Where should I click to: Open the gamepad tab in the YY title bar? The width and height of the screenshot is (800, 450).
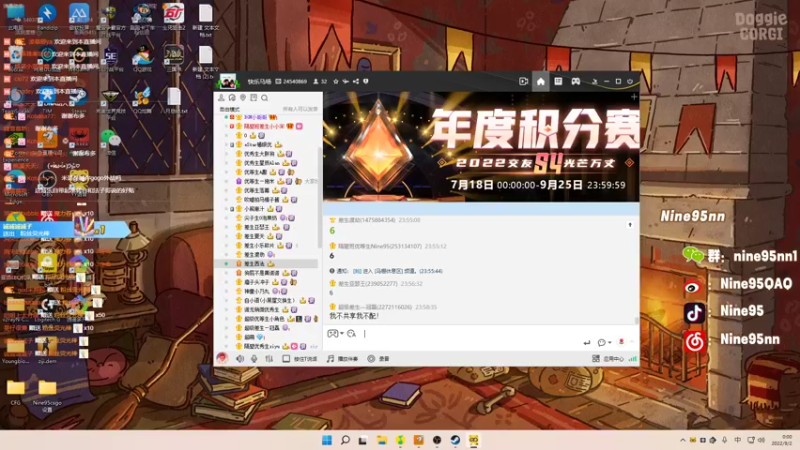576,82
